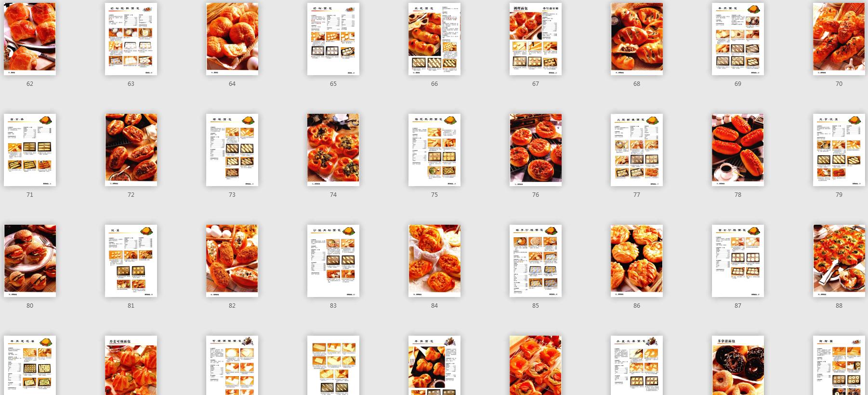Select page 74 flower-shaped bread thumbnail
The height and width of the screenshot is (395, 868).
coord(333,150)
